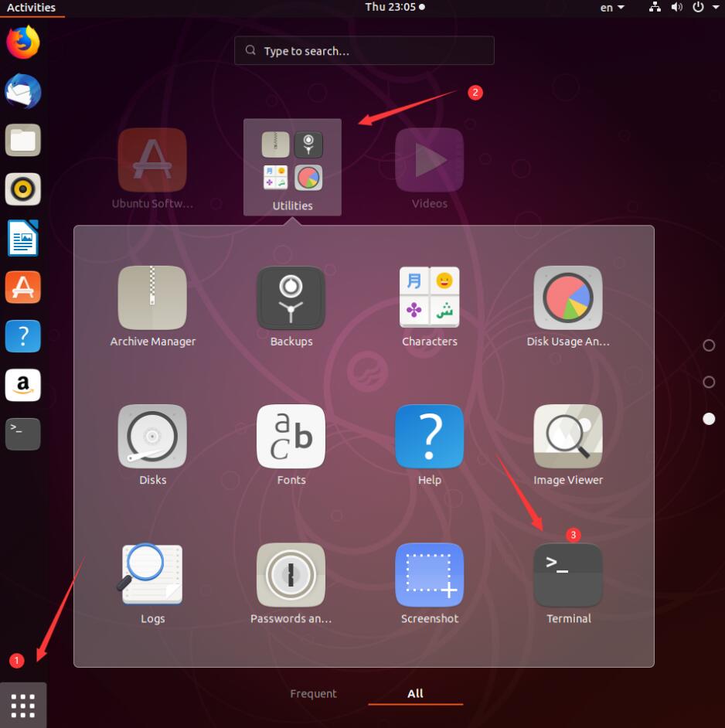Launch Disk Usage Analyzer
725x728 pixels.
click(568, 298)
